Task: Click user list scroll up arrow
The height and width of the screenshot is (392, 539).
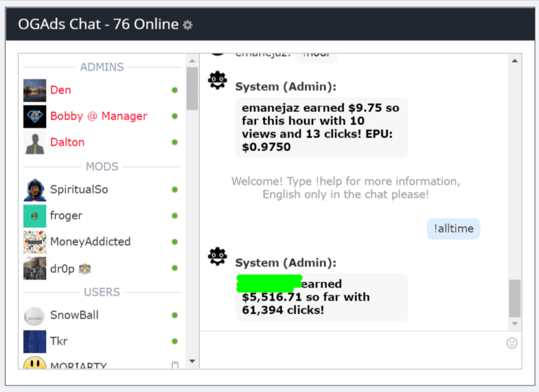Action: coord(192,61)
